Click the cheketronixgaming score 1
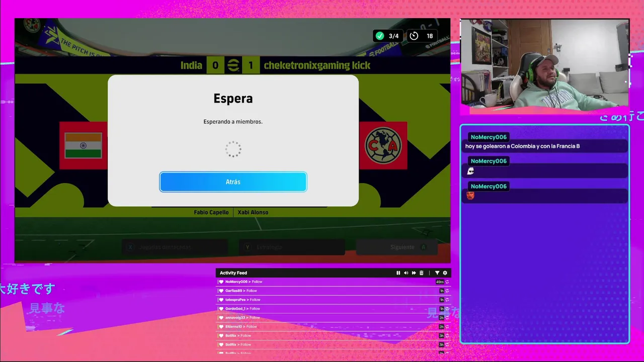Image resolution: width=644 pixels, height=362 pixels. pos(251,65)
